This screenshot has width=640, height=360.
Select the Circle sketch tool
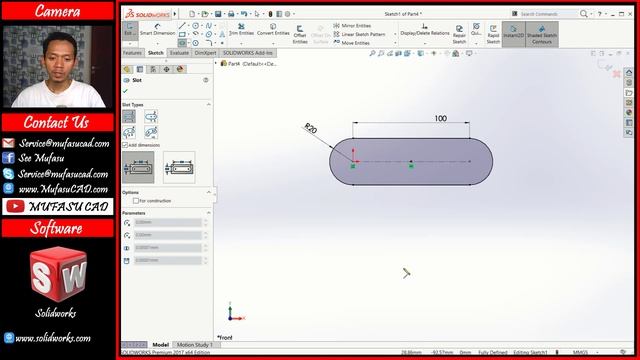(196, 26)
